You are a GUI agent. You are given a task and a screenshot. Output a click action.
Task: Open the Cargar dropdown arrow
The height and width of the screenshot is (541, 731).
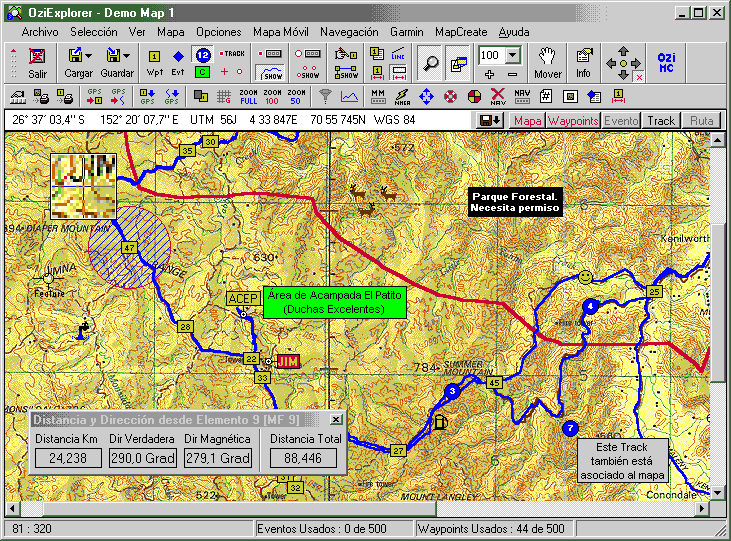[89, 56]
